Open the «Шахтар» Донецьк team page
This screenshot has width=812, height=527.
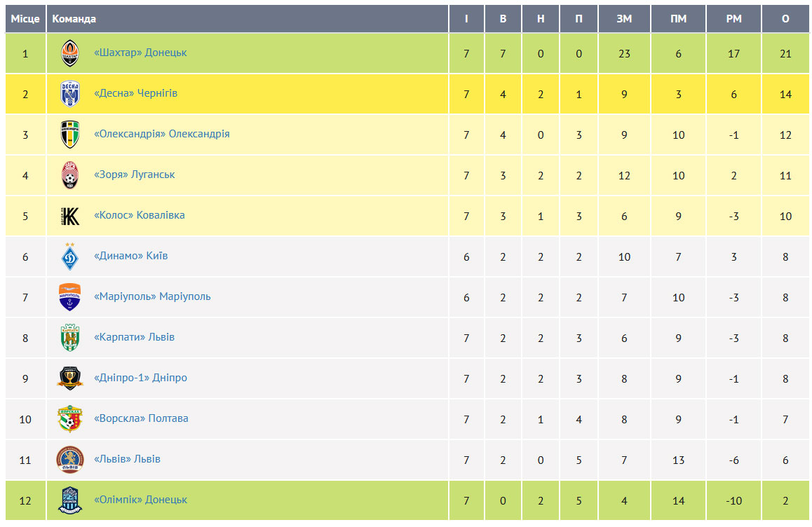140,53
